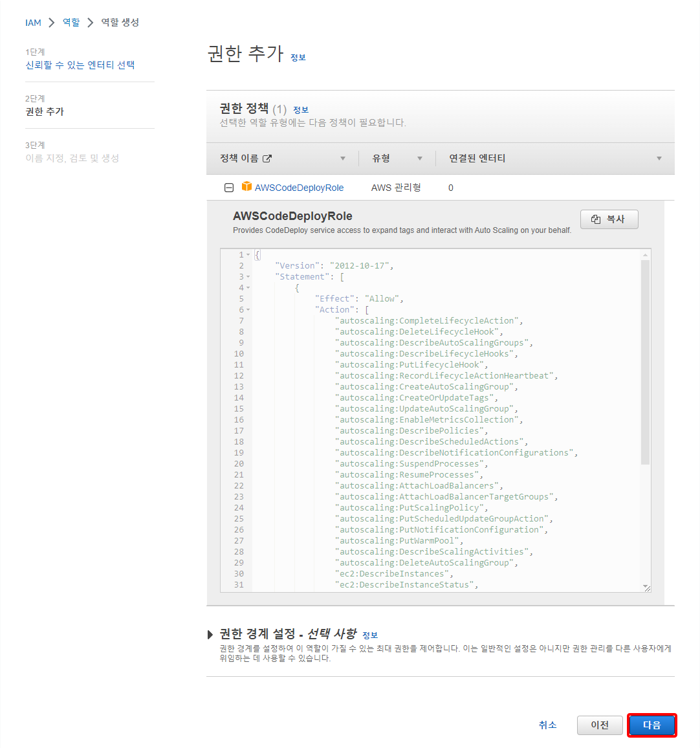
Task: Click step 3 이름 지정, 검토 및 생성
Action: (72, 158)
